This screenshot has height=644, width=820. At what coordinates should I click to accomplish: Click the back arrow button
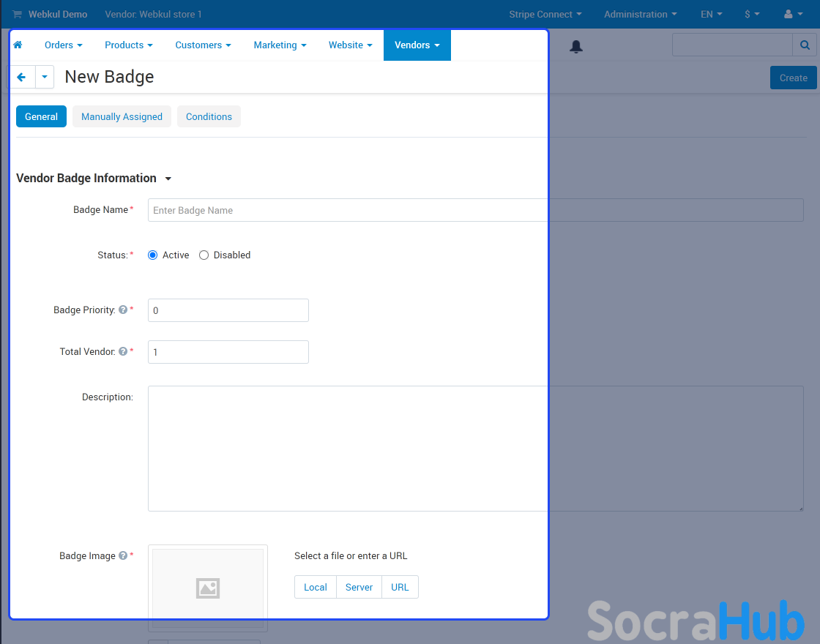[22, 77]
